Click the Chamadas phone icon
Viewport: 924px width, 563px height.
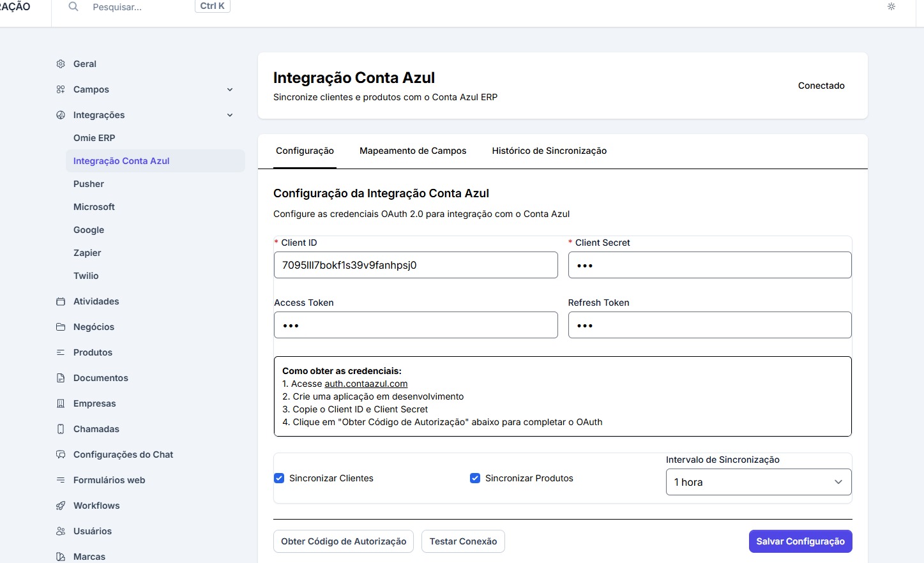tap(61, 429)
